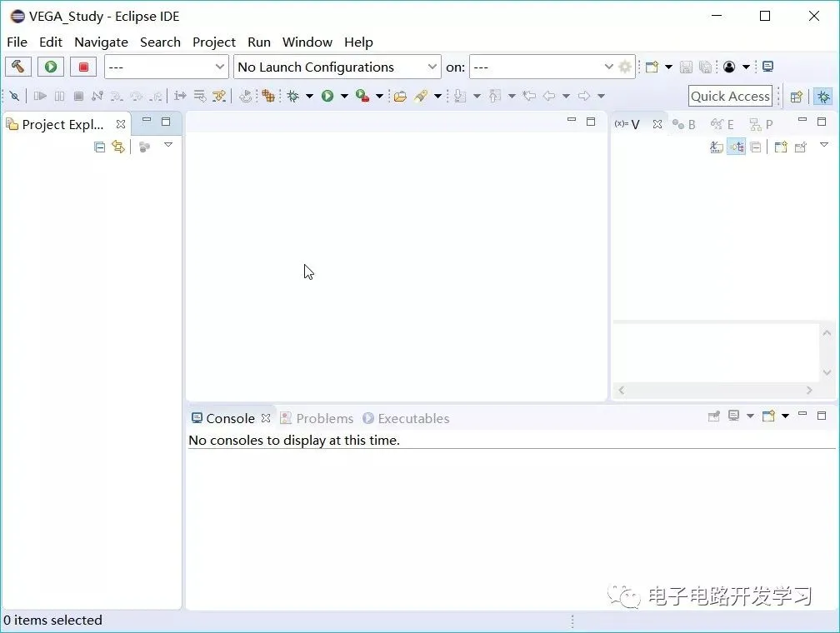840x633 pixels.
Task: Open the Project menu
Action: (214, 42)
